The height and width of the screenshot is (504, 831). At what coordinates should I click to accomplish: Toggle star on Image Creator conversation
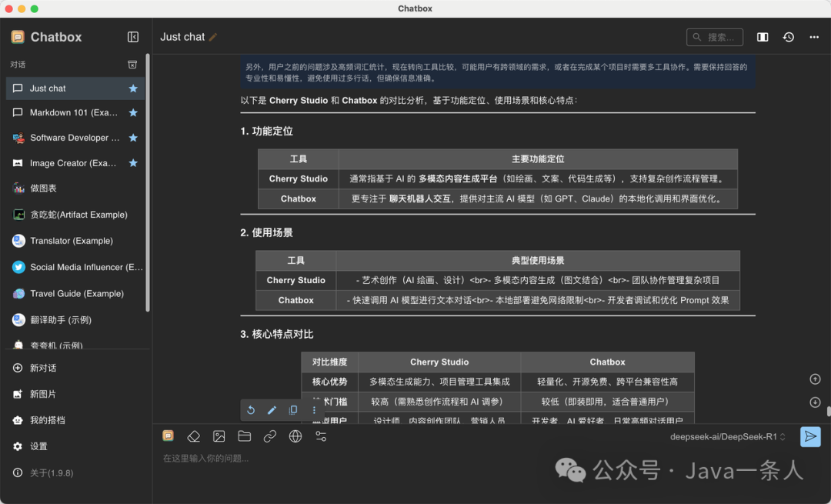133,162
